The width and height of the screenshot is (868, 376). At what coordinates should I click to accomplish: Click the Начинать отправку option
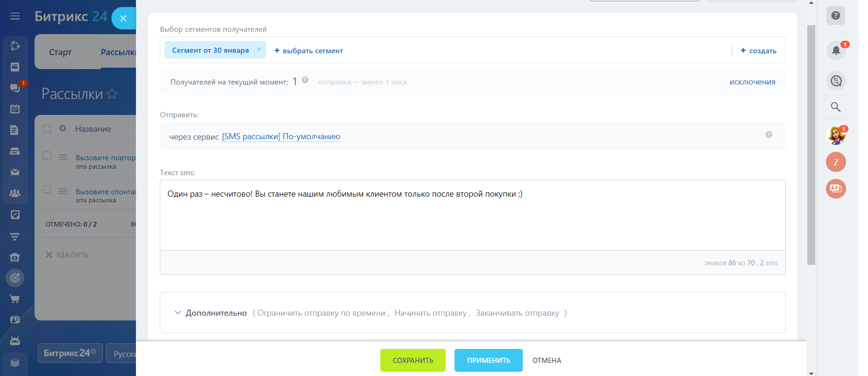[x=431, y=313]
